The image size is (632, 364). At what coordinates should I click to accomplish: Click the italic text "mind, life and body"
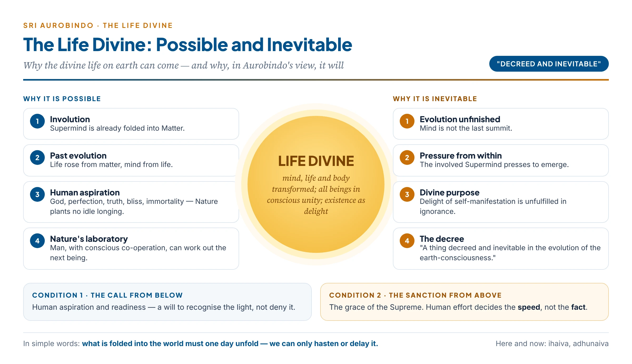pos(316,178)
